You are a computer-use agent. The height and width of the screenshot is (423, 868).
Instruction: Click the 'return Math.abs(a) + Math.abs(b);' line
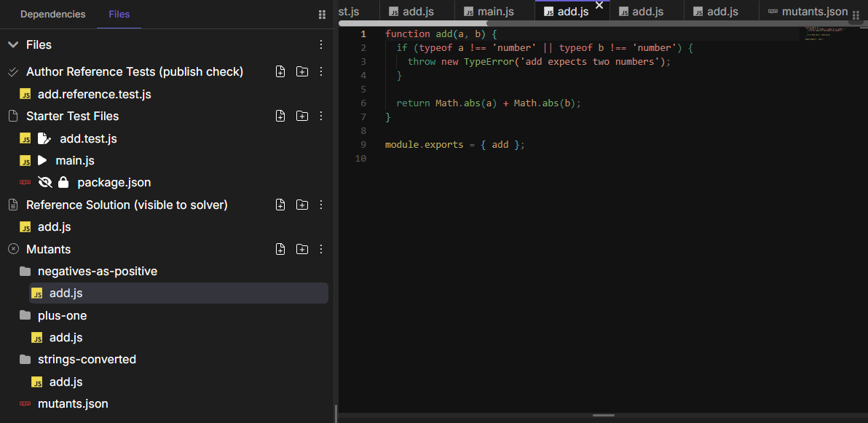(488, 103)
